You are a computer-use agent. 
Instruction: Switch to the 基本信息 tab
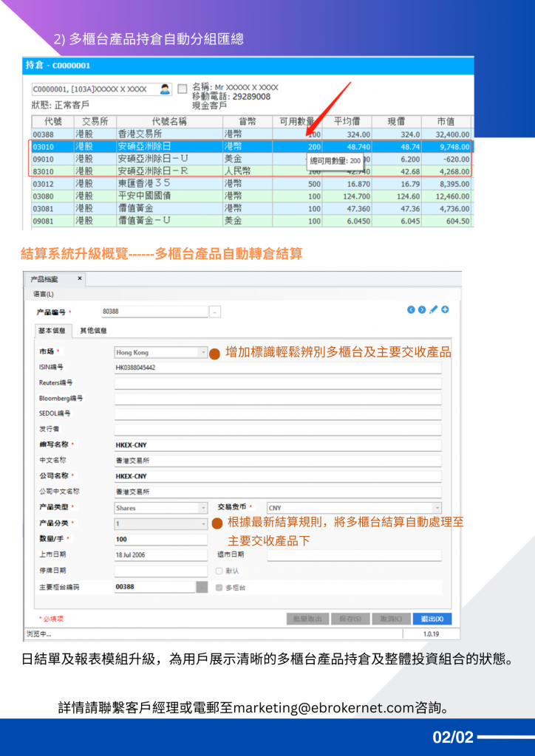coord(53,331)
